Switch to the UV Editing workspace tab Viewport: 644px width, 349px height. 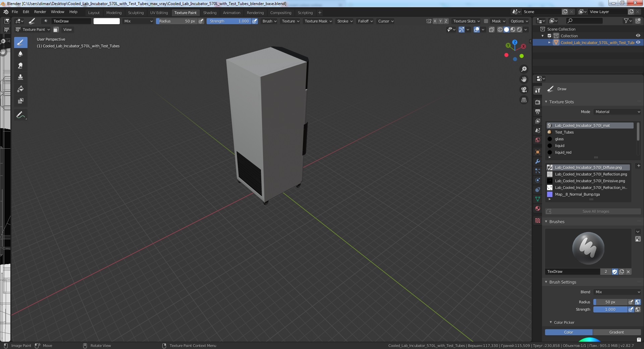(x=159, y=13)
